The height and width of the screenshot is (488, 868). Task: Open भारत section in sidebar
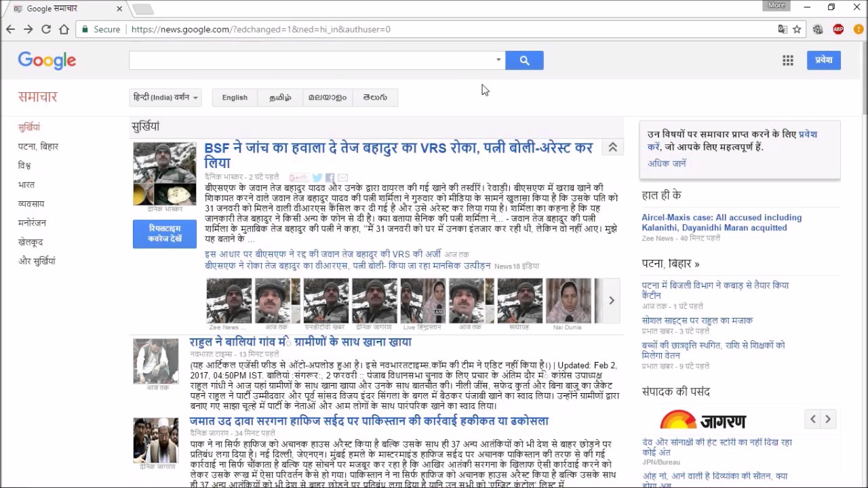pyautogui.click(x=26, y=184)
